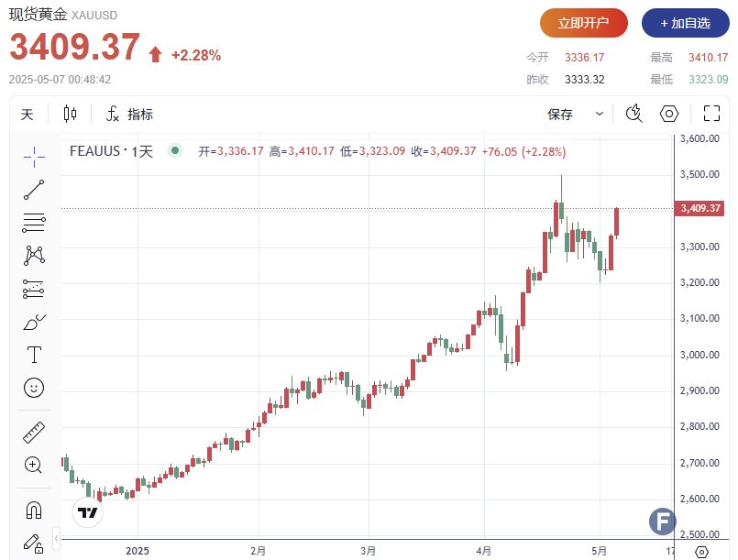This screenshot has height=560, width=738.
Task: Expand the 保存 dropdown arrow
Action: click(x=600, y=115)
